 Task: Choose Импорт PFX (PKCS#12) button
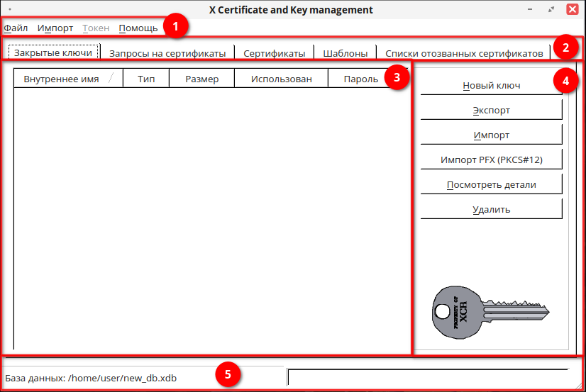(x=491, y=160)
